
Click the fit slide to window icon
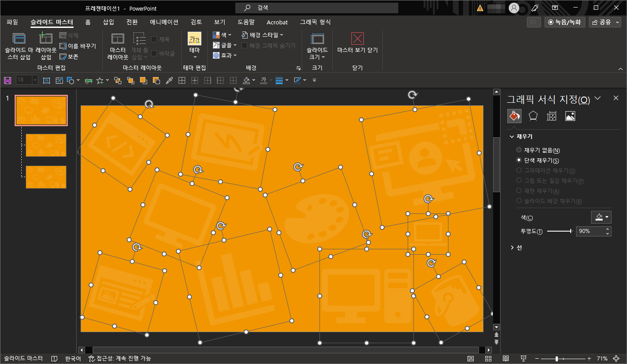[616, 358]
